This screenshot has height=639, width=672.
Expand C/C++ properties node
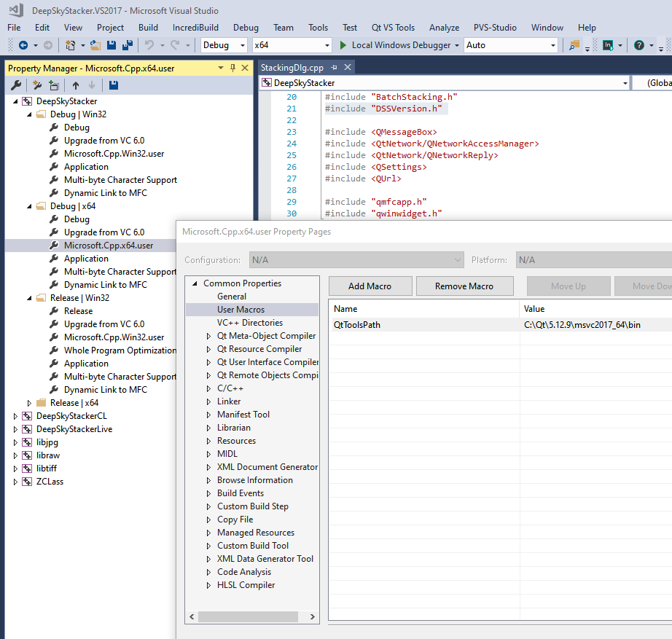coord(208,388)
